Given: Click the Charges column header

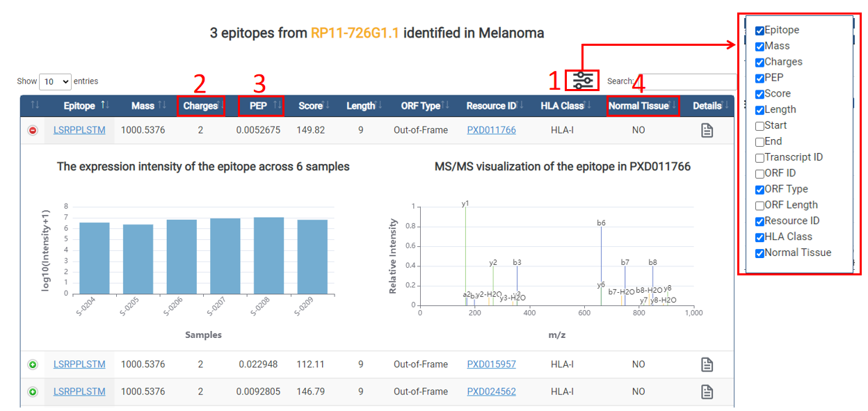Looking at the screenshot, I should [x=200, y=106].
